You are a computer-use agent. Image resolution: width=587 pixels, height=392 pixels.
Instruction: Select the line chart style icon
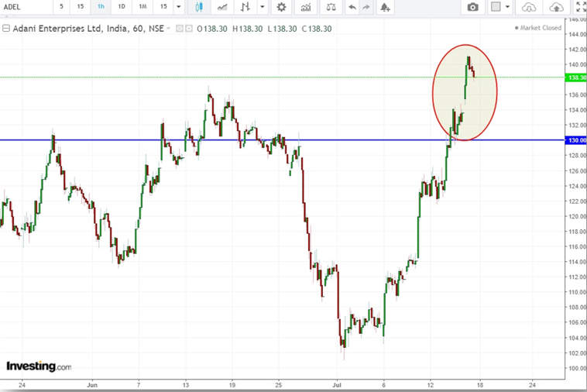click(x=222, y=7)
